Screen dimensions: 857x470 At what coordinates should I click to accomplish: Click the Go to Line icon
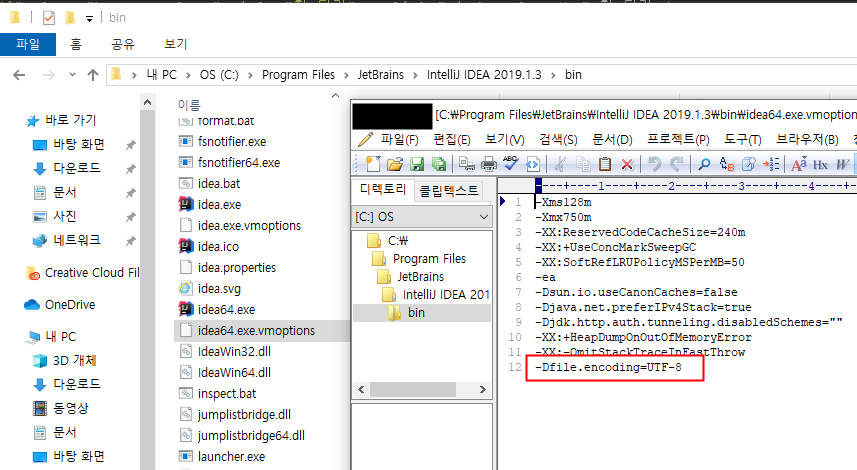(771, 164)
